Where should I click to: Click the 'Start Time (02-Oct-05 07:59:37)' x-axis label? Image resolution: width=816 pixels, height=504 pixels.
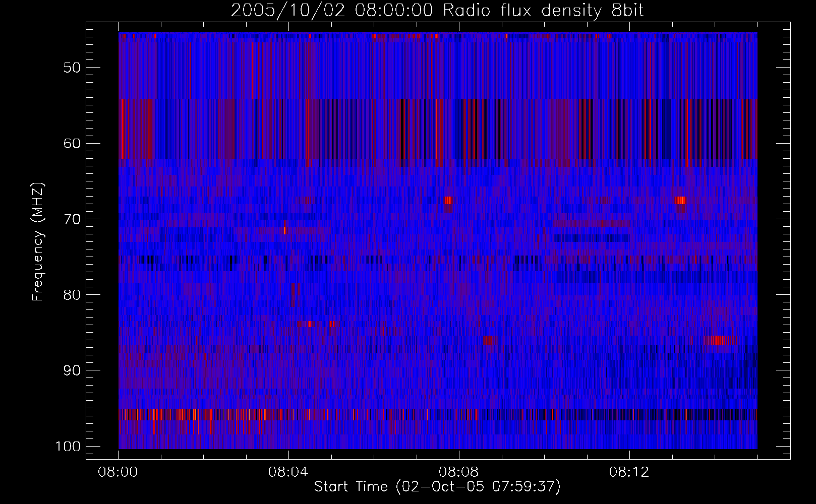tap(437, 487)
